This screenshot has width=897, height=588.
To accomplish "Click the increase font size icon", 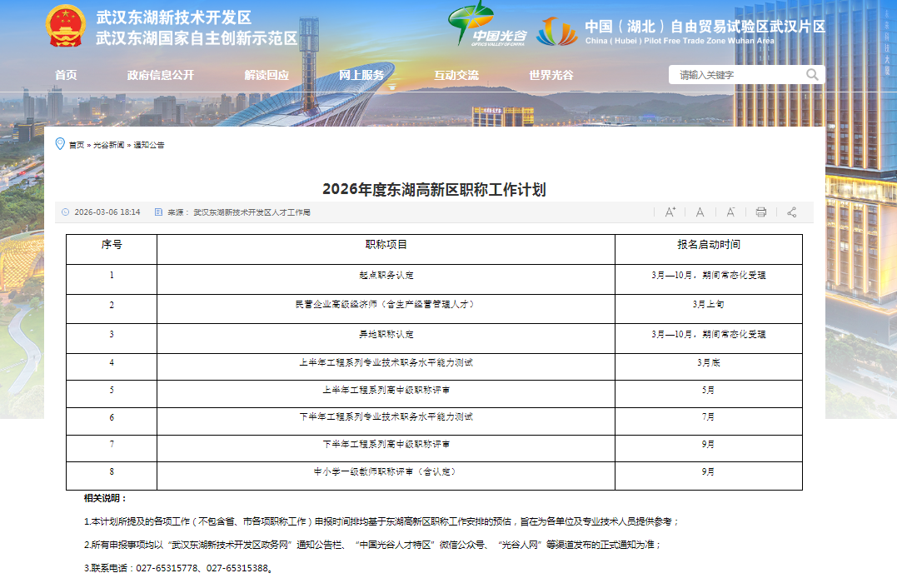I will (670, 212).
